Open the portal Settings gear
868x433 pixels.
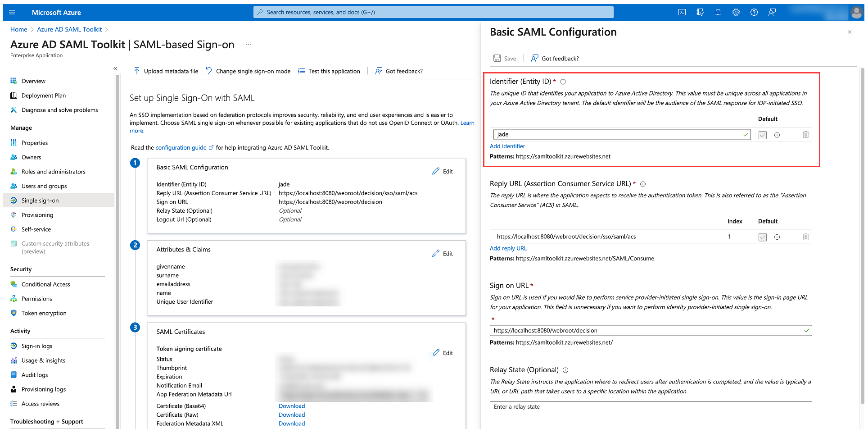[736, 12]
